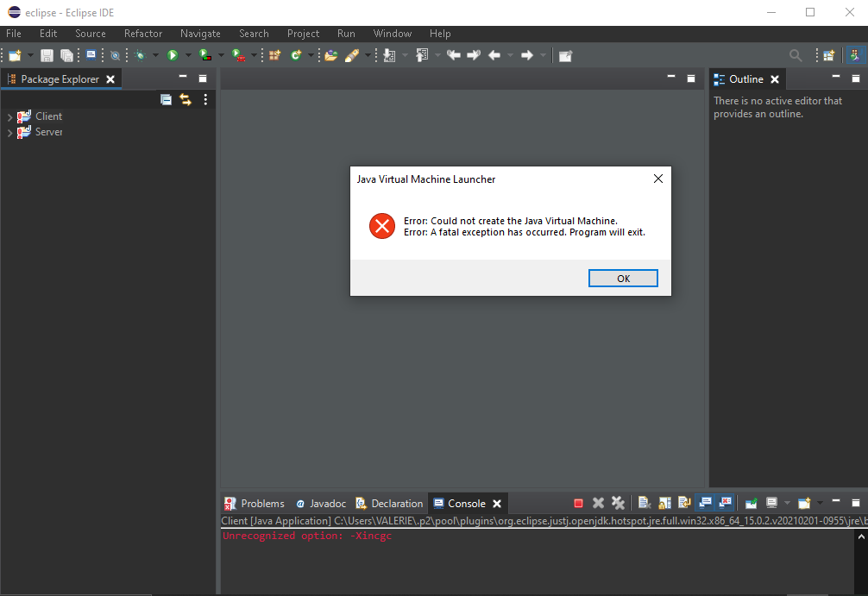
Task: Click the magnifier search icon in toolbar
Action: pos(796,55)
